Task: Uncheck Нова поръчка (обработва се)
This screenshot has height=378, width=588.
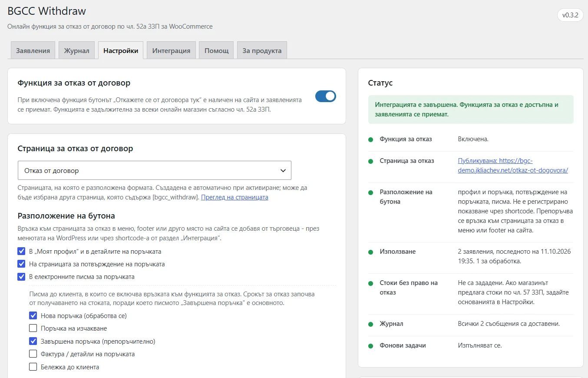Action: tap(33, 315)
